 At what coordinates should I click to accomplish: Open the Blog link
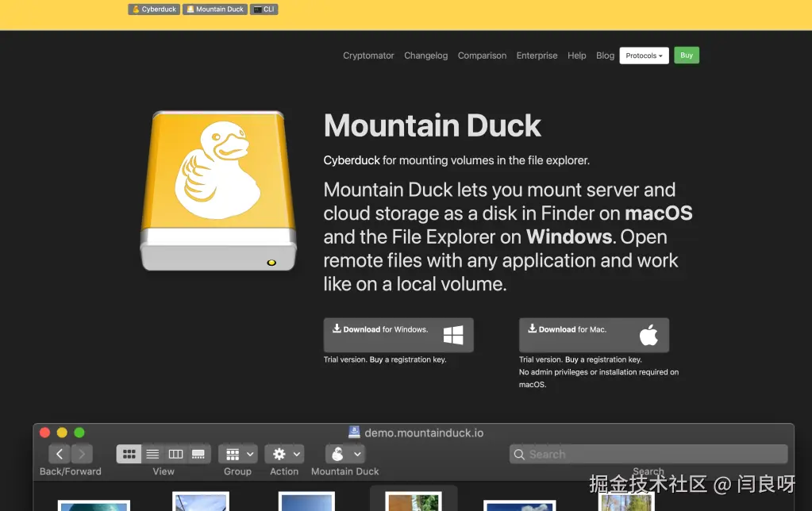605,56
